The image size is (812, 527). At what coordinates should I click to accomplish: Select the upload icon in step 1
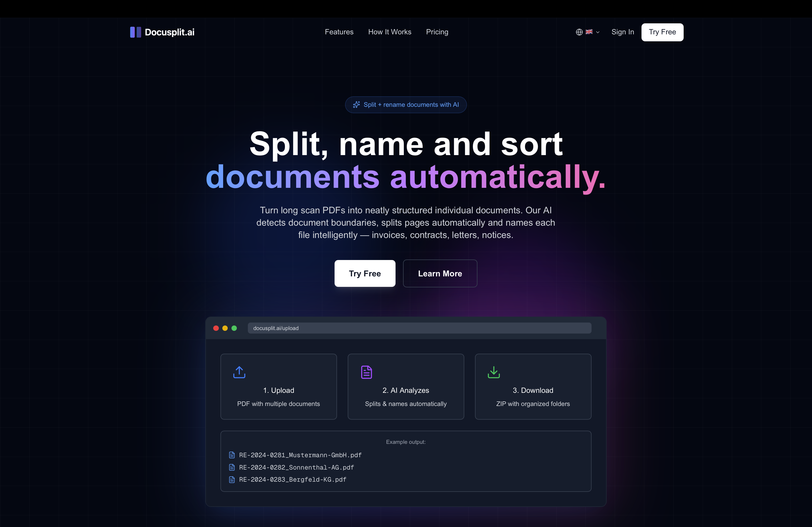point(239,372)
